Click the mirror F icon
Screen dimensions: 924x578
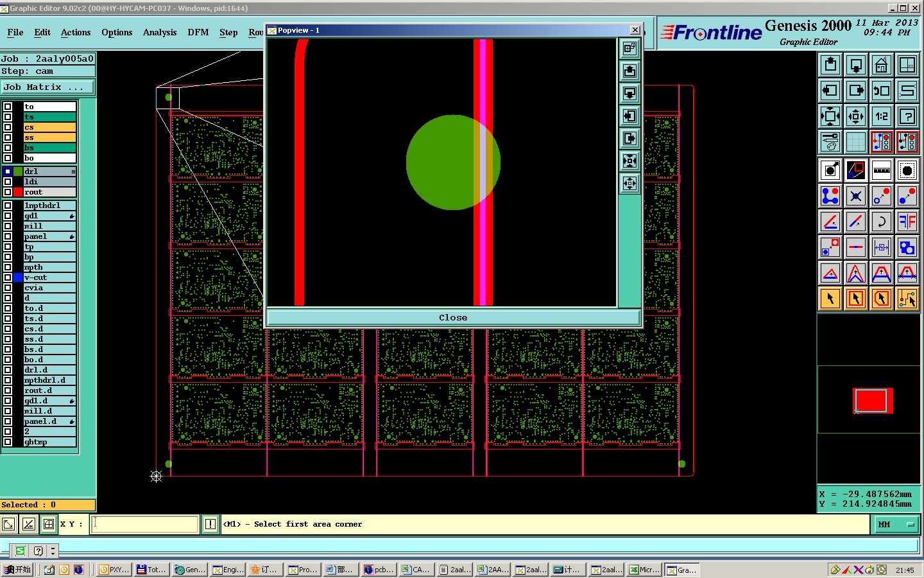[907, 222]
